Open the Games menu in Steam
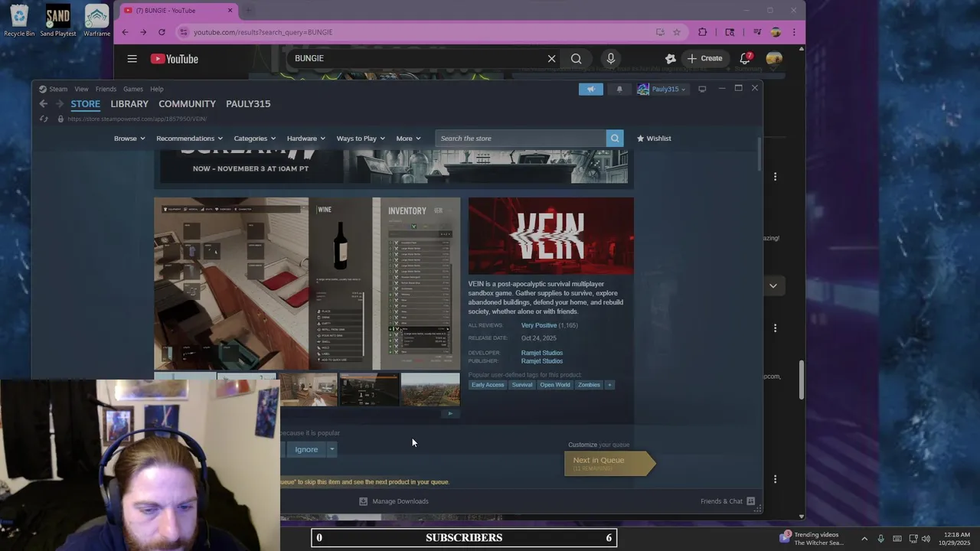980x551 pixels. point(133,89)
